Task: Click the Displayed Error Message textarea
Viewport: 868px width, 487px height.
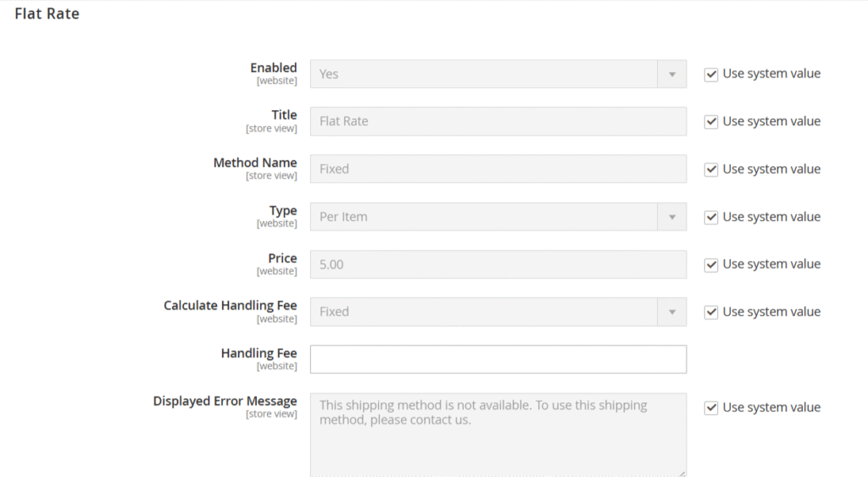Action: tap(498, 434)
